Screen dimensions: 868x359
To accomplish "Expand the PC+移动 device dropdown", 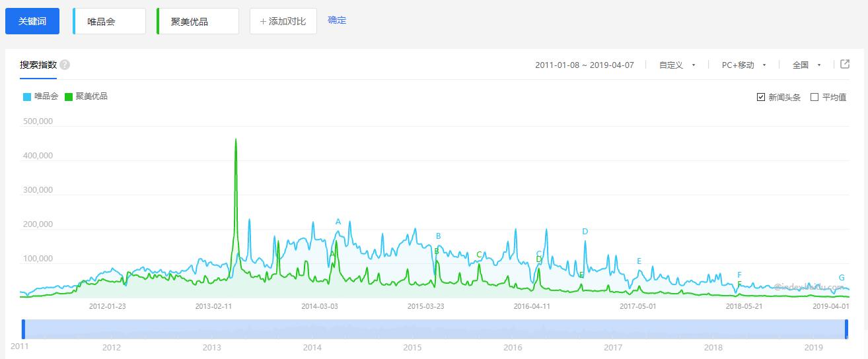I will coord(744,65).
